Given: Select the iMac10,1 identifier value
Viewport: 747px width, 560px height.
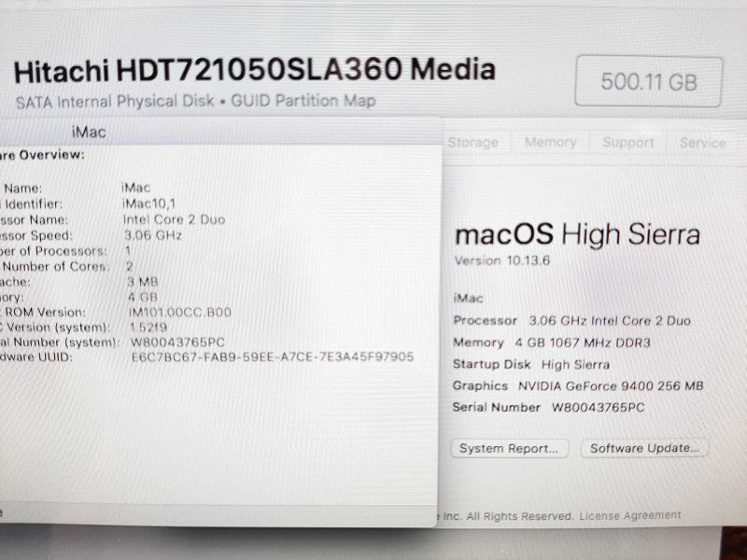Looking at the screenshot, I should 149,203.
